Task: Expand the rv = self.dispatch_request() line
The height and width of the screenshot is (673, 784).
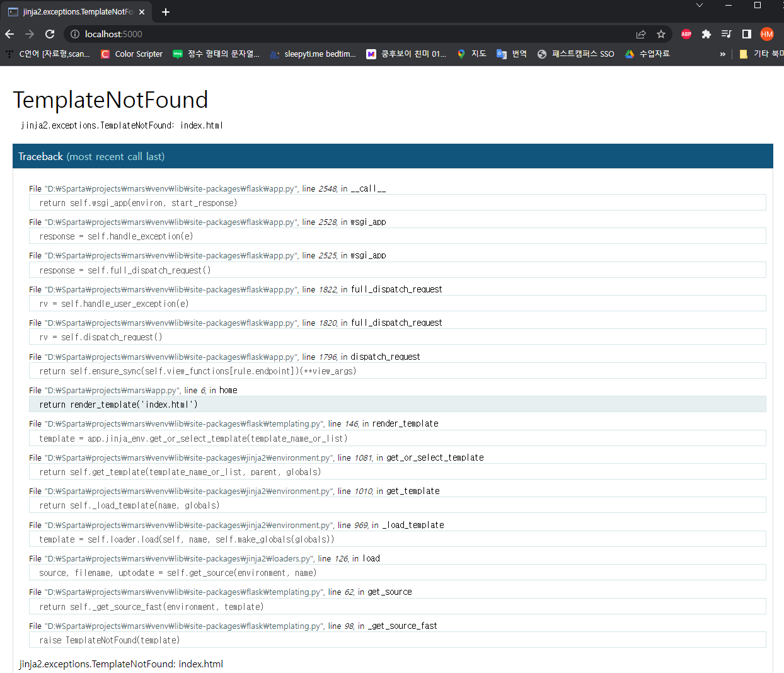Action: (398, 337)
